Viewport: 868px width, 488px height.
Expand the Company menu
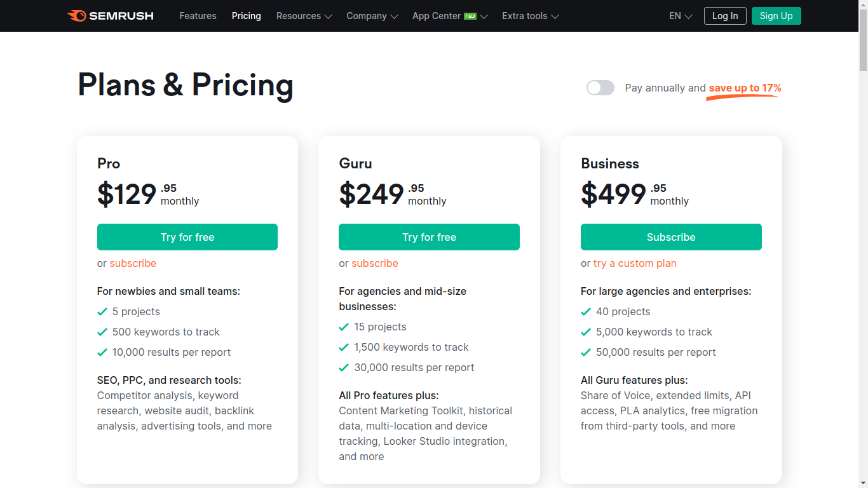(372, 16)
